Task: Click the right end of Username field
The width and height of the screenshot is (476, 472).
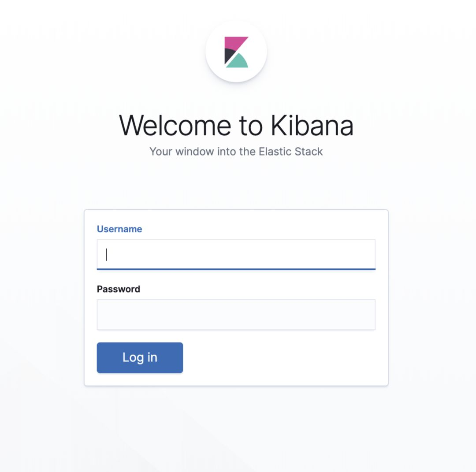Action: (x=364, y=254)
